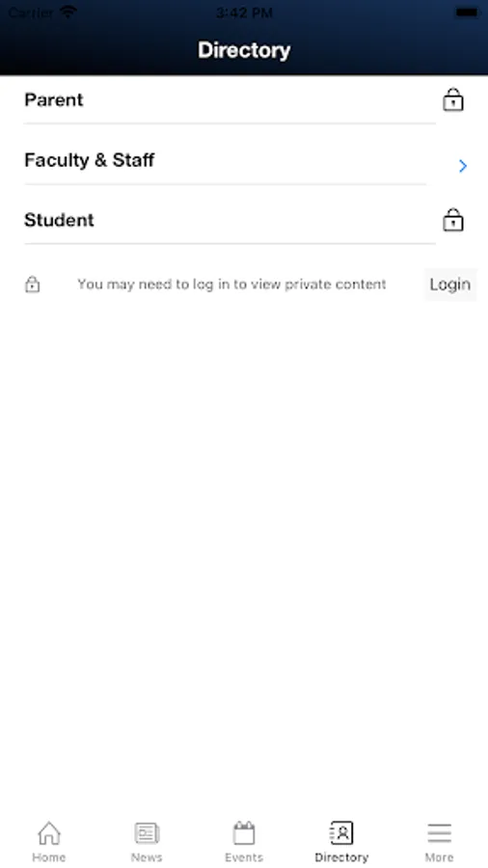Tap the Home tab label
Screen dimensions: 488x868
pyautogui.click(x=49, y=857)
